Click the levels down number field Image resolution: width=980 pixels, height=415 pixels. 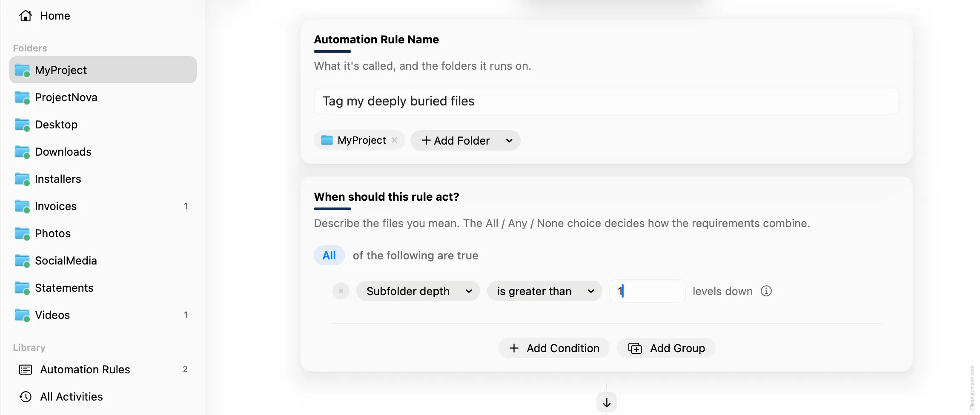[648, 291]
